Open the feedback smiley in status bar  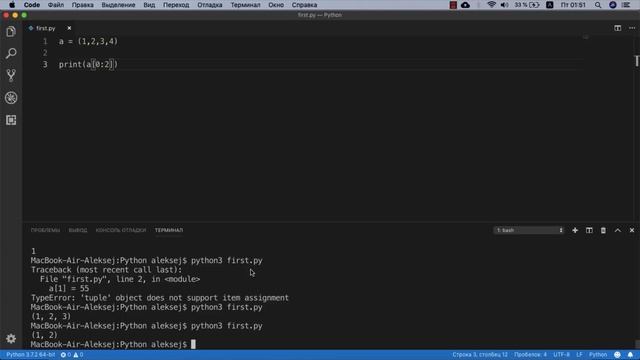click(618, 355)
